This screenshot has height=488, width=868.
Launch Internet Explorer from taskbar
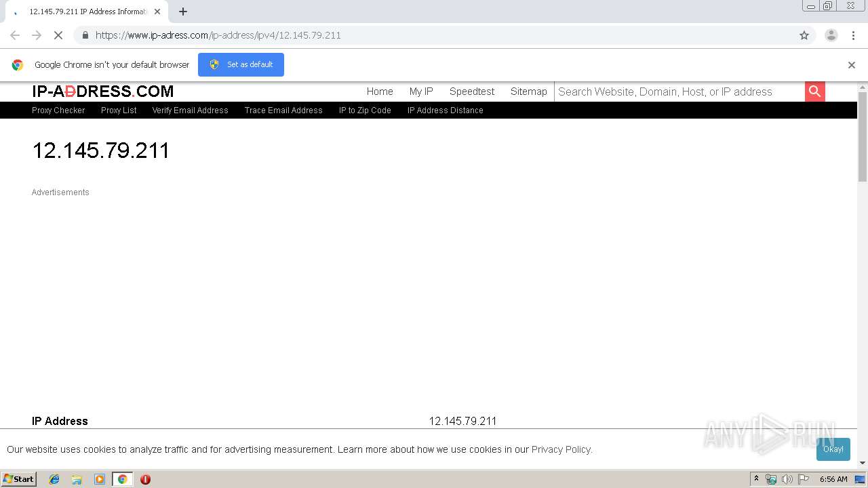coord(54,479)
